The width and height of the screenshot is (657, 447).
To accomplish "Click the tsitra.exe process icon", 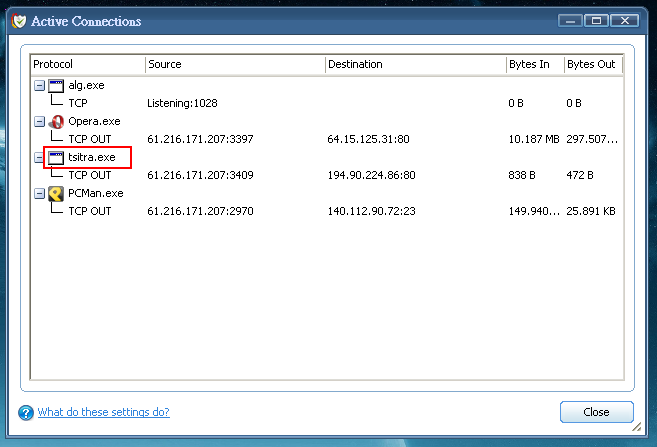I will (56, 157).
